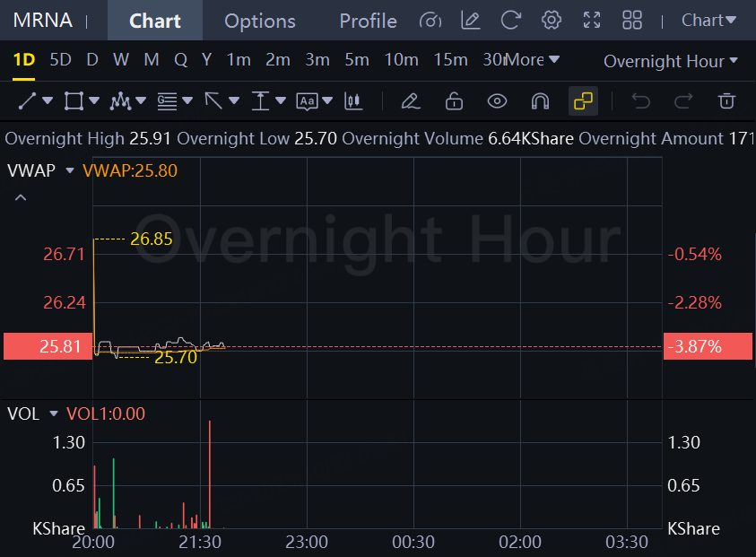Screen dimensions: 756x557
Task: Redo the drawing action
Action: 683,101
